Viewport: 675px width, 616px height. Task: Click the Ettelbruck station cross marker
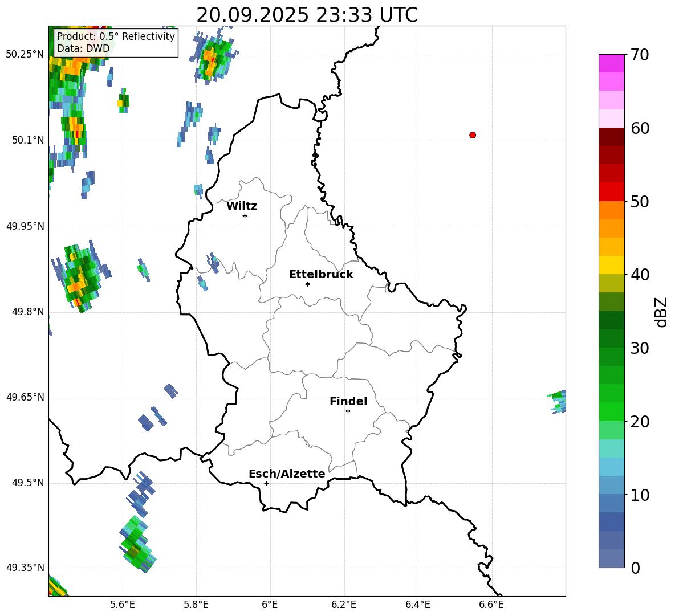pos(307,284)
